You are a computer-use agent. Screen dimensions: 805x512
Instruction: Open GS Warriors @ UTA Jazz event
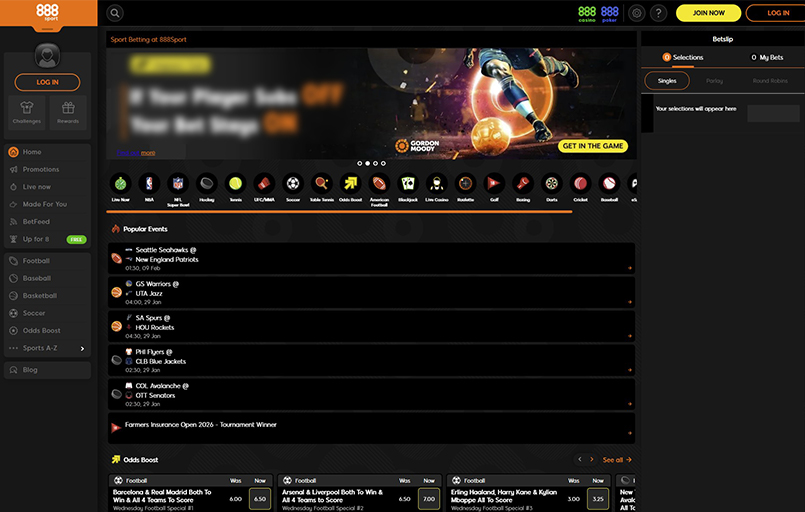pyautogui.click(x=371, y=292)
